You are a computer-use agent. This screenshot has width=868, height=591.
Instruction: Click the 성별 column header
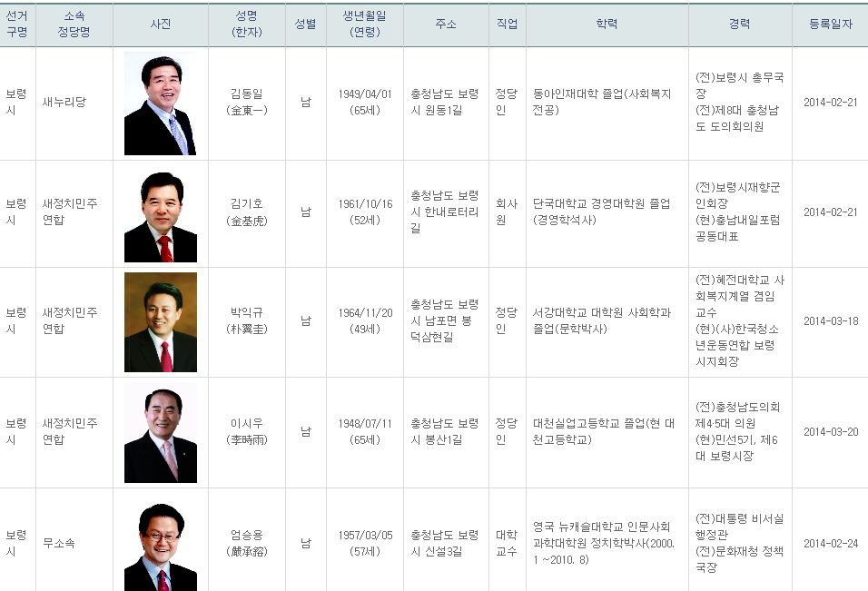(306, 24)
